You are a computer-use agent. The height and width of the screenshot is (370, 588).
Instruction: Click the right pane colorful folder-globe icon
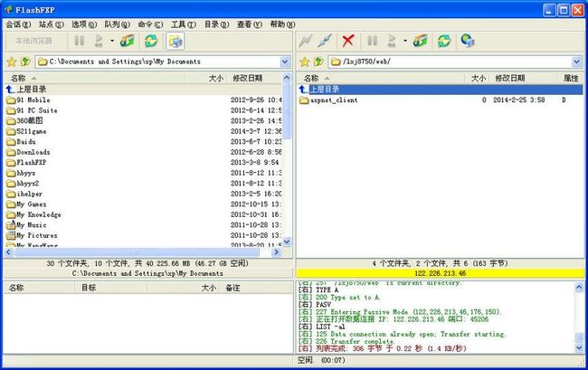(x=420, y=41)
